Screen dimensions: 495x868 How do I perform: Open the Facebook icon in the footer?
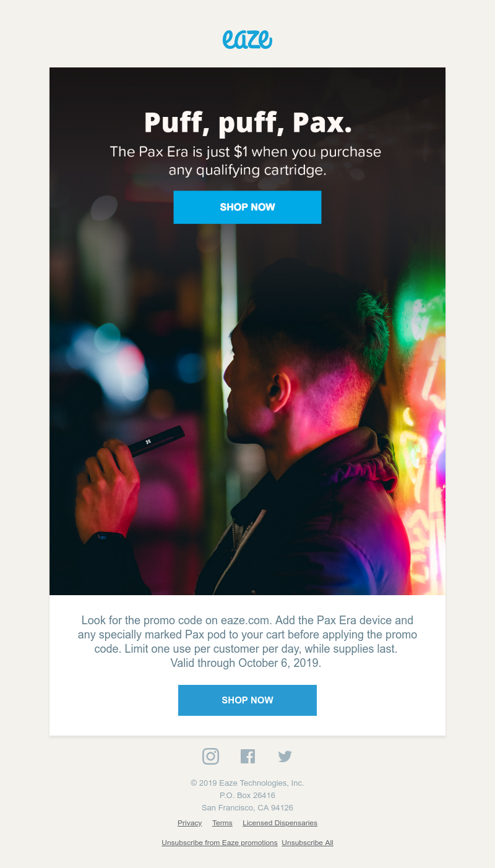[247, 756]
